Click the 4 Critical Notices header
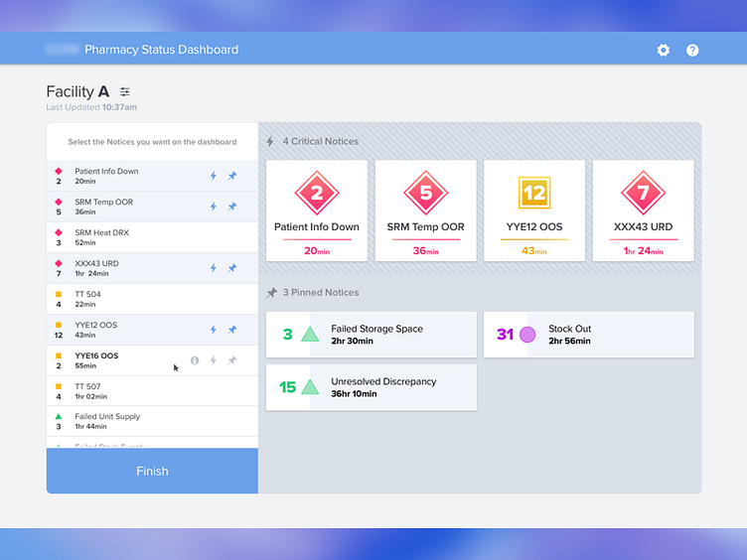Screen dimensions: 747x560 pos(321,141)
